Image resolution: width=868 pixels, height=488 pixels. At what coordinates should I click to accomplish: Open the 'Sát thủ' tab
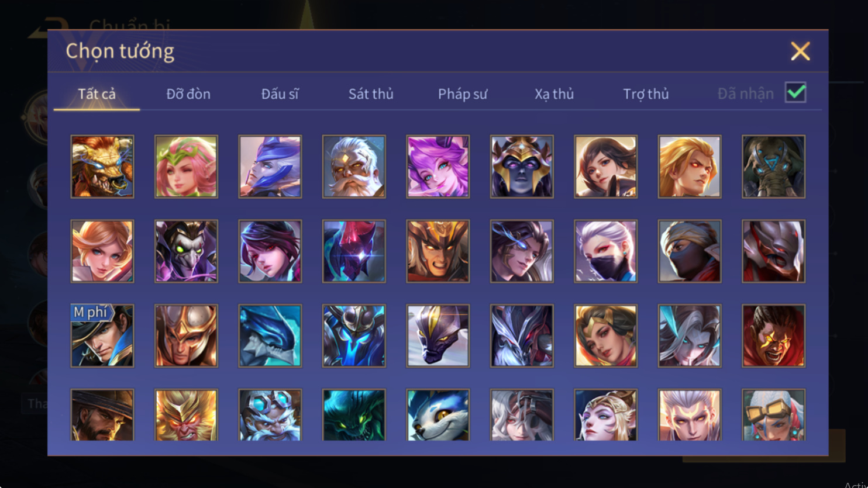[371, 94]
